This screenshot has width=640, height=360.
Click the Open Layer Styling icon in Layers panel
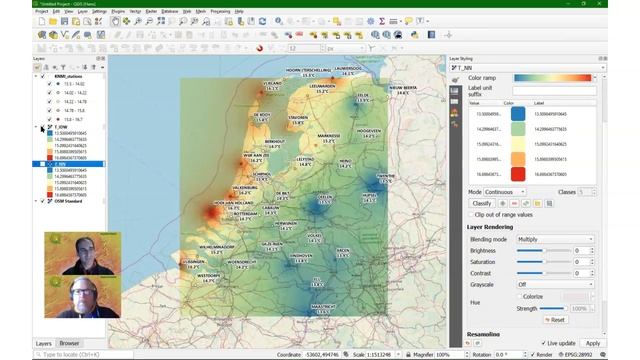pos(37,67)
